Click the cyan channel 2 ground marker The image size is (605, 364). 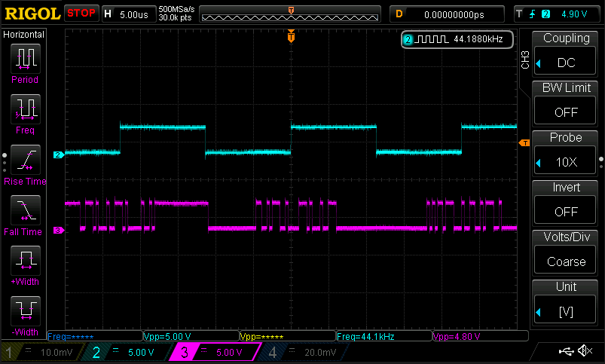(x=58, y=154)
